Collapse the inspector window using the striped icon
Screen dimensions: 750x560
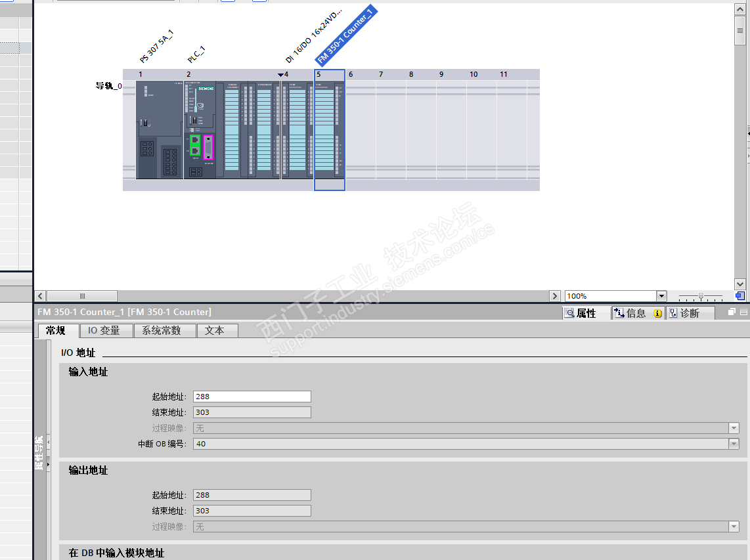743,312
